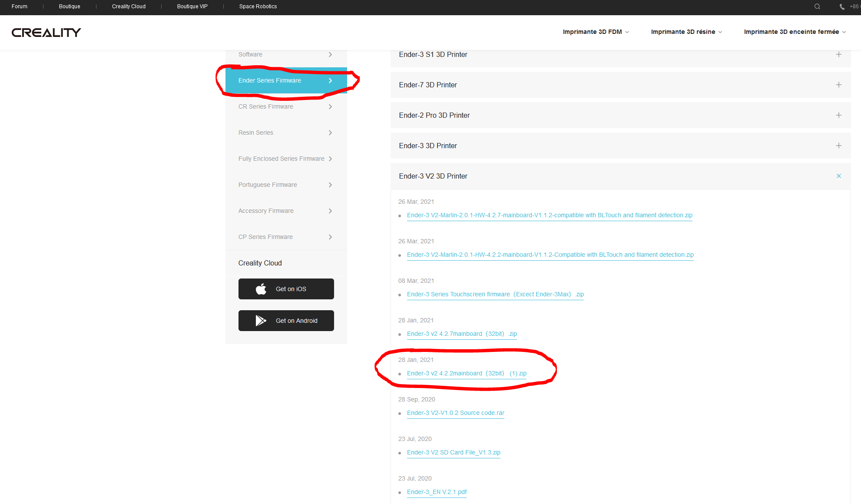Image resolution: width=861 pixels, height=504 pixels.
Task: Download Ender-3 Series Touchscreen firmware zip
Action: pyautogui.click(x=495, y=294)
